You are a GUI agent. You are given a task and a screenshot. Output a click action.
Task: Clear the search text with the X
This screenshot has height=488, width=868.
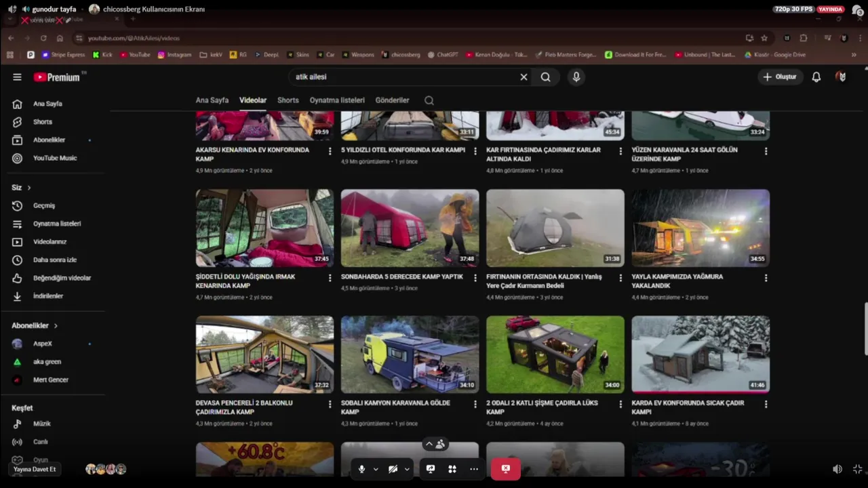pyautogui.click(x=524, y=77)
